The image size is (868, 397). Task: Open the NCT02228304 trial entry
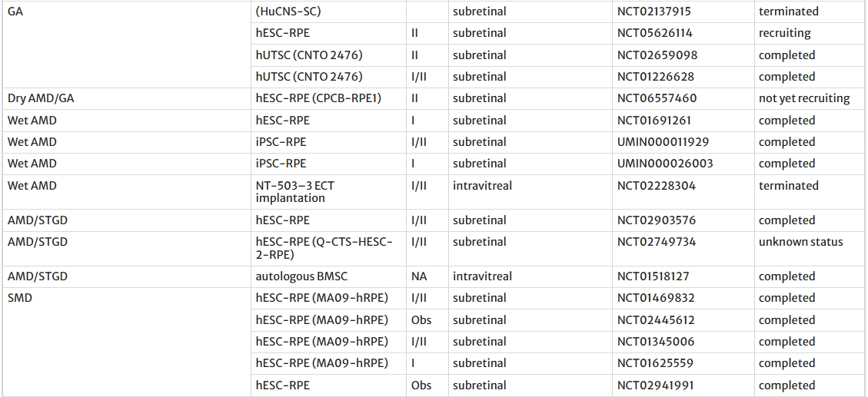tap(654, 186)
